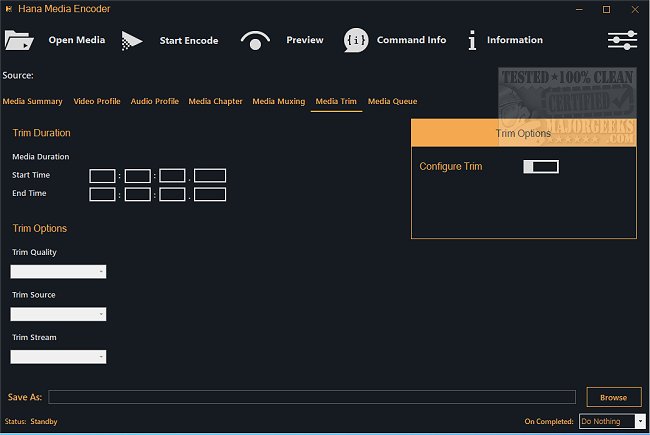Open settings via the sliders icon

pyautogui.click(x=622, y=40)
